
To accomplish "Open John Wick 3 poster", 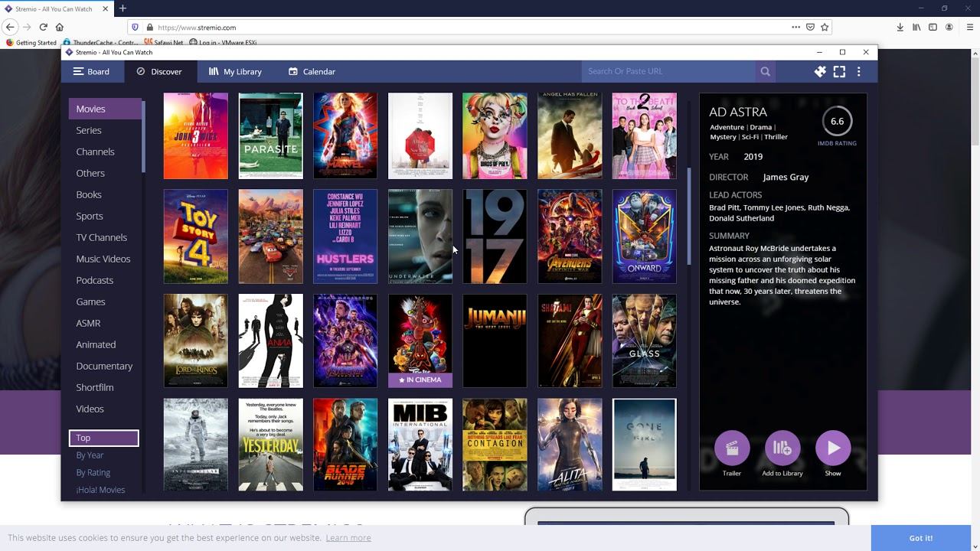I will click(x=196, y=135).
